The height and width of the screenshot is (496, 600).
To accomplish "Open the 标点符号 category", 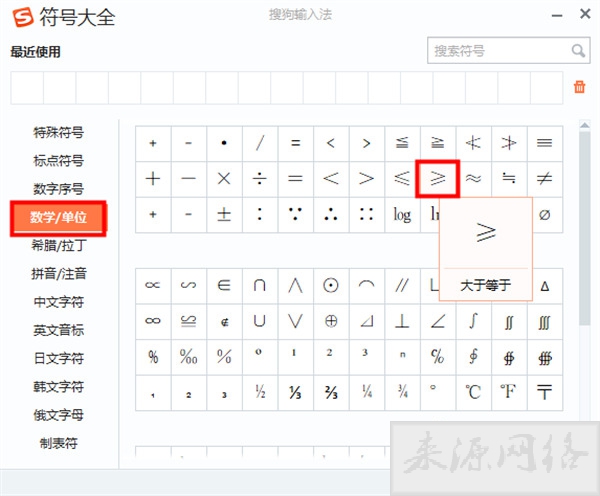I will [x=59, y=161].
